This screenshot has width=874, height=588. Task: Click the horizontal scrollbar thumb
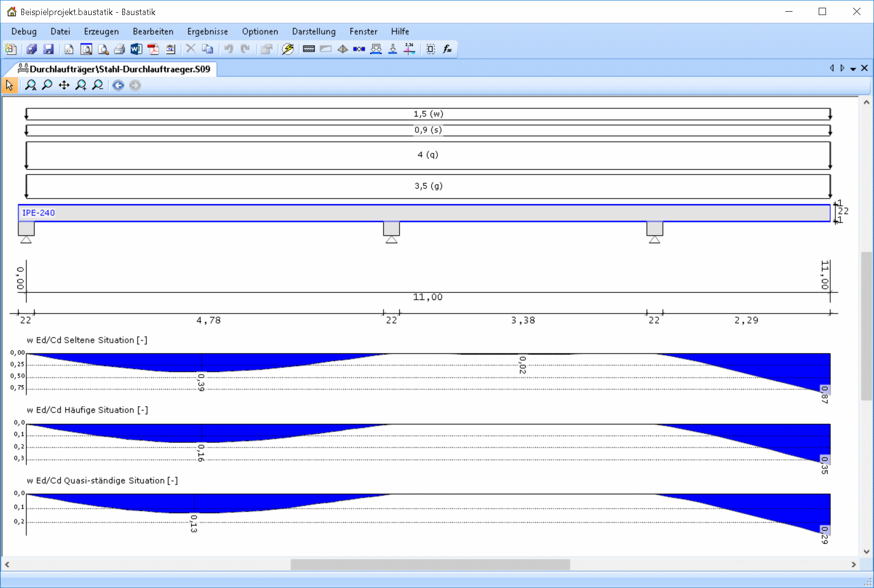pos(430,565)
